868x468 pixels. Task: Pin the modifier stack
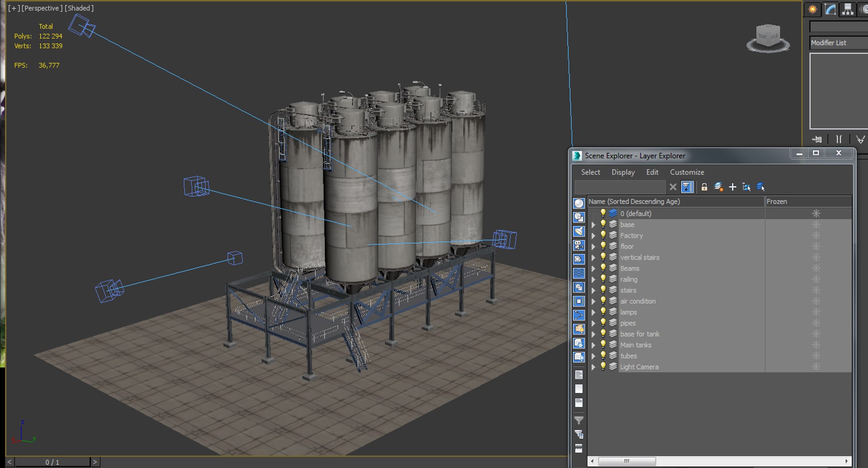coord(816,139)
